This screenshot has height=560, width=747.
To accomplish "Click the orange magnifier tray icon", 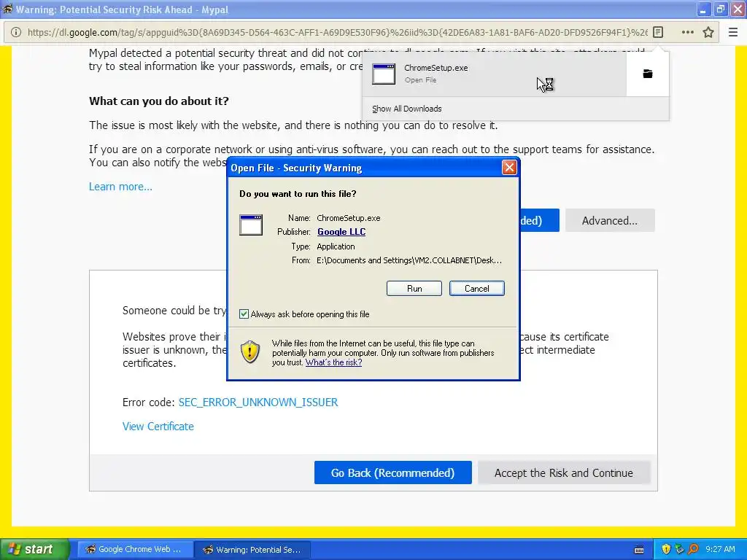I will pos(693,549).
